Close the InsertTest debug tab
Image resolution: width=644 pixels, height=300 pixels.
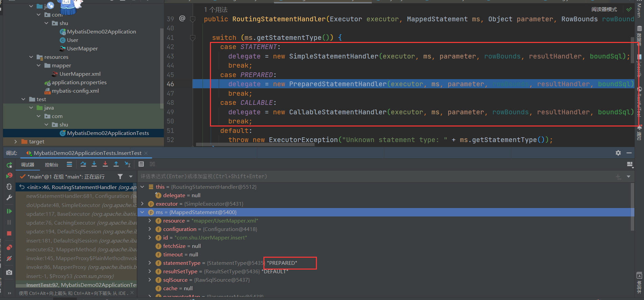click(146, 153)
